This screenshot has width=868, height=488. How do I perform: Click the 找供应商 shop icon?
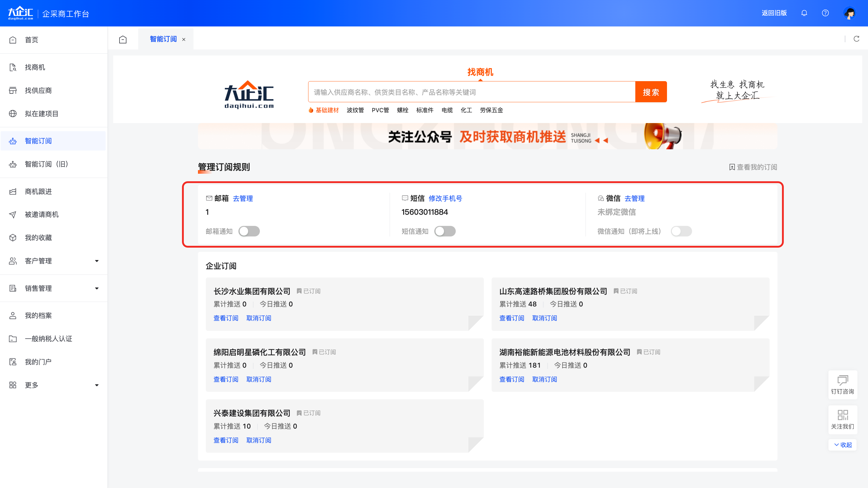coord(13,90)
